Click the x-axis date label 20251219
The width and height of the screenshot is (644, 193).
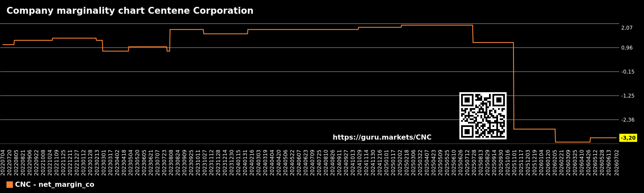535,163
